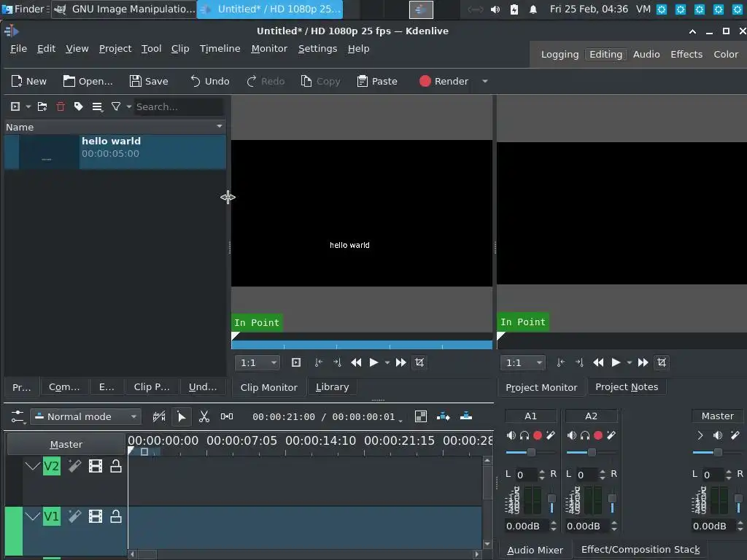Select the razor scissors tool in timeline toolbar

204,416
